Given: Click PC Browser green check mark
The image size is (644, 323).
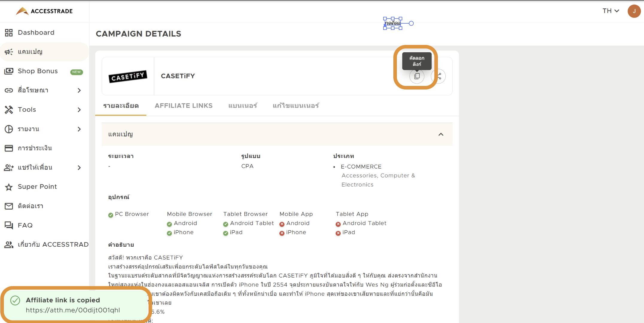Looking at the screenshot, I should coord(111,215).
